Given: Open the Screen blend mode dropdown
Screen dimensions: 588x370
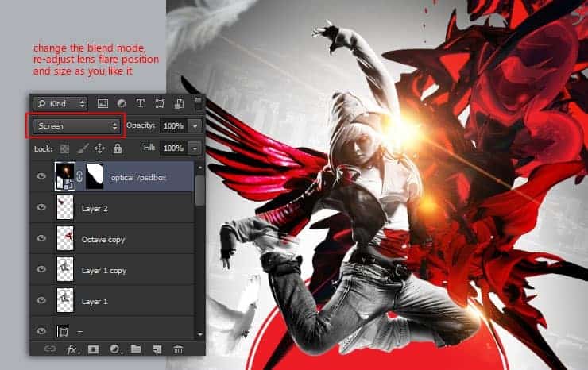Looking at the screenshot, I should point(77,126).
